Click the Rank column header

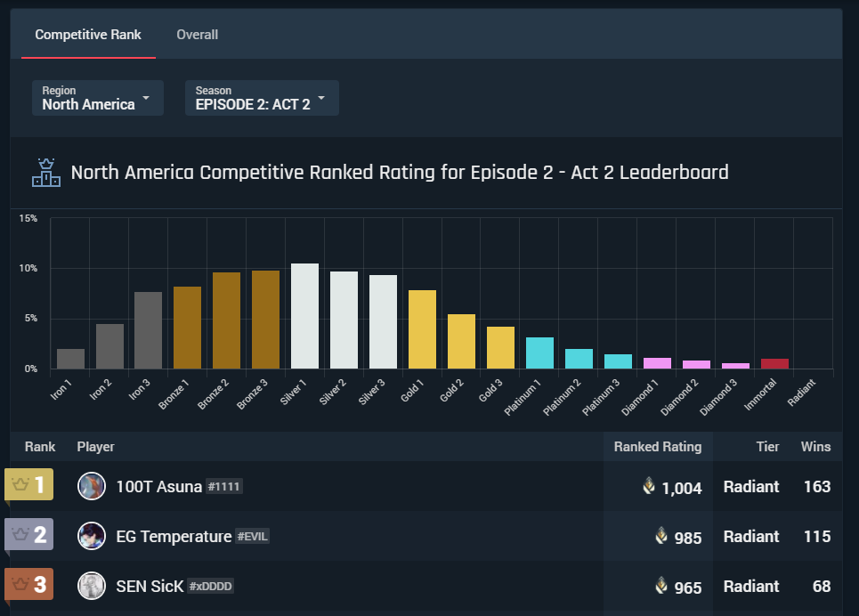click(x=40, y=447)
